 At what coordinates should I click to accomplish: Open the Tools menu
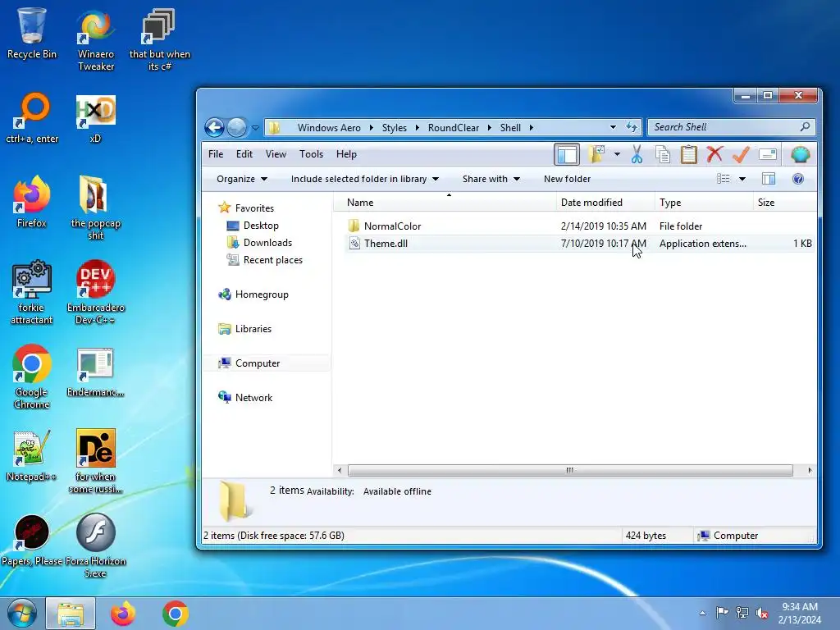(311, 154)
